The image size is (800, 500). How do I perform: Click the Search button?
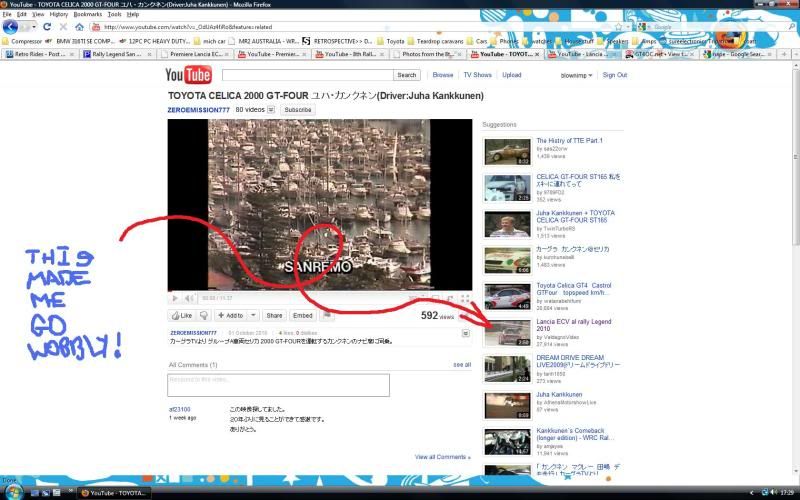(407, 75)
